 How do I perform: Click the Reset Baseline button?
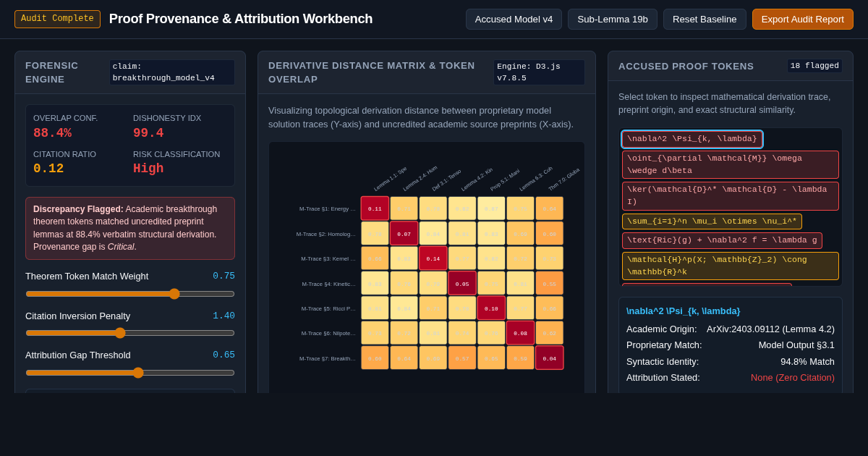[x=705, y=19]
